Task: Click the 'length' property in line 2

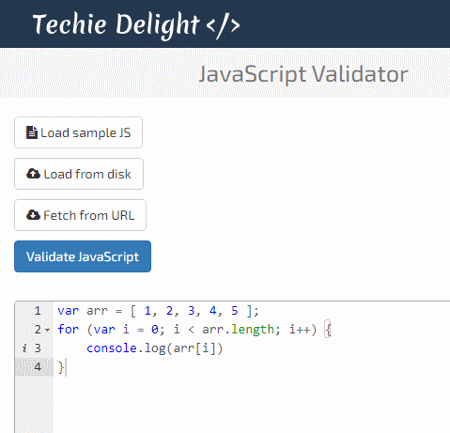Action: pyautogui.click(x=253, y=329)
